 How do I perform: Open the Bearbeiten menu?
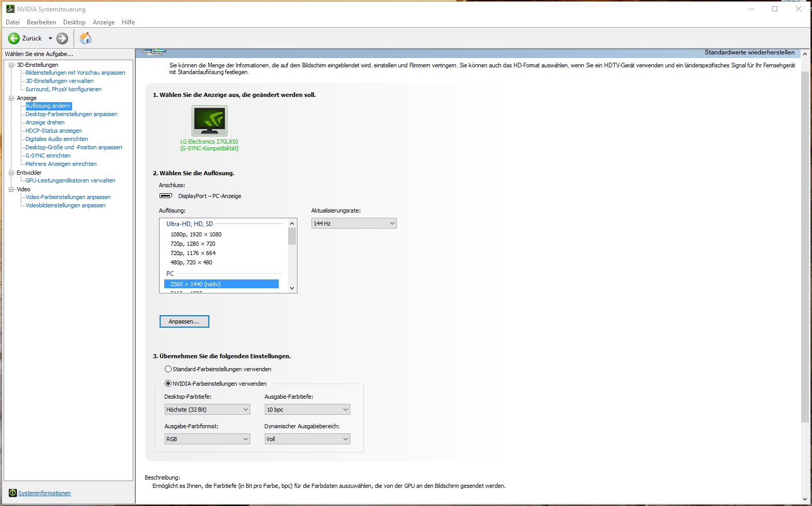pos(41,22)
